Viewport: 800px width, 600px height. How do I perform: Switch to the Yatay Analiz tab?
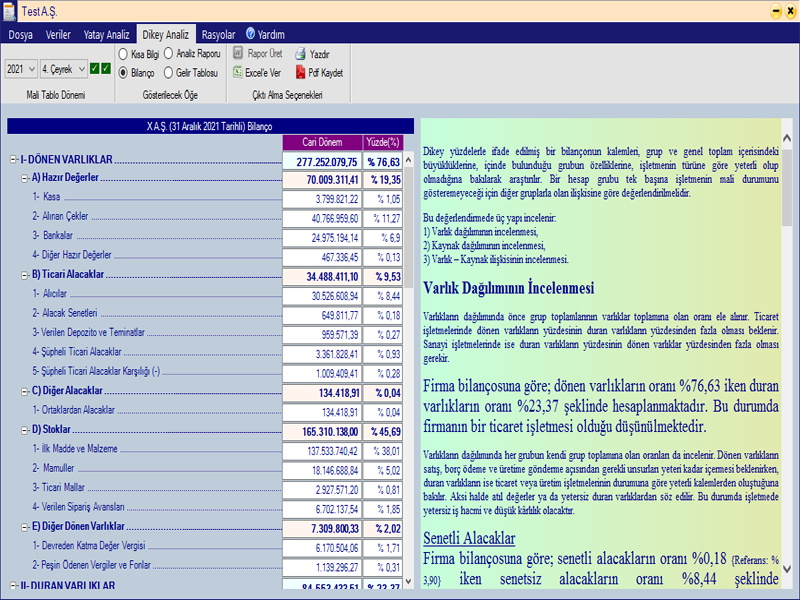click(107, 35)
